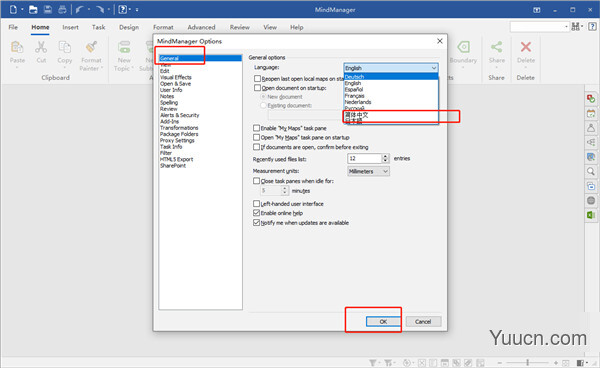This screenshot has width=600, height=368.
Task: Check Close task panes when idle for
Action: 256,181
